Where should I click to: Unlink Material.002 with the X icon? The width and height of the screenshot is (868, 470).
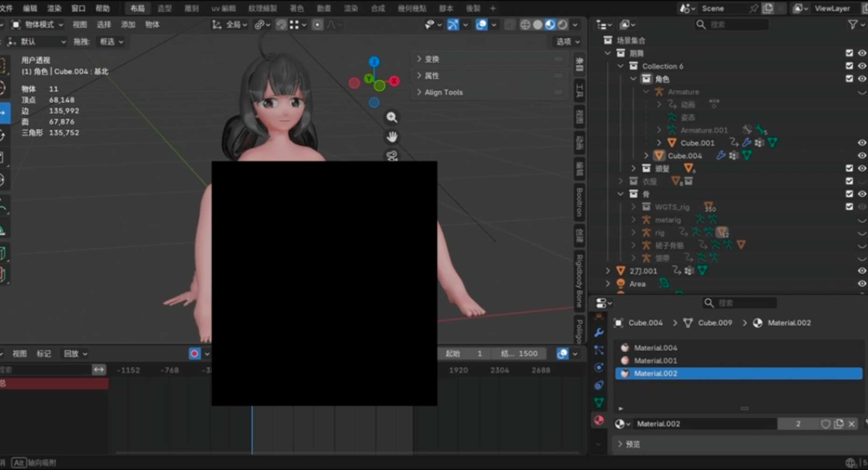(x=852, y=424)
